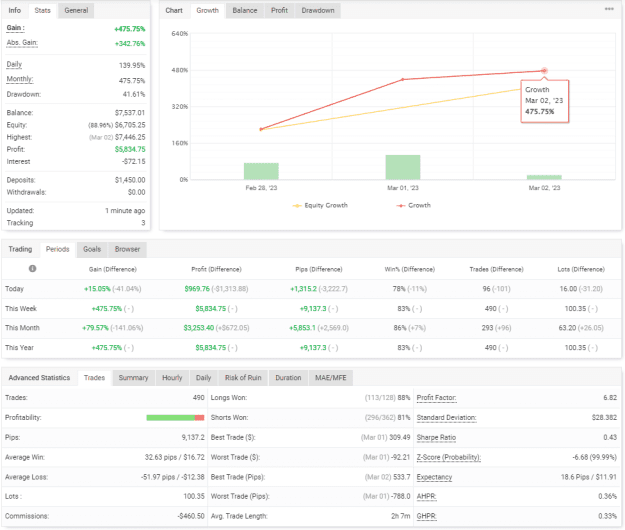Click the Feb 28 green bar

click(261, 171)
